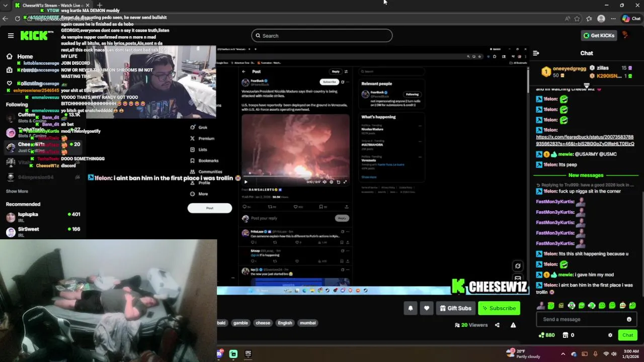Collapse the chat panel arrow icon
This screenshot has width=644, height=362.
[536, 53]
